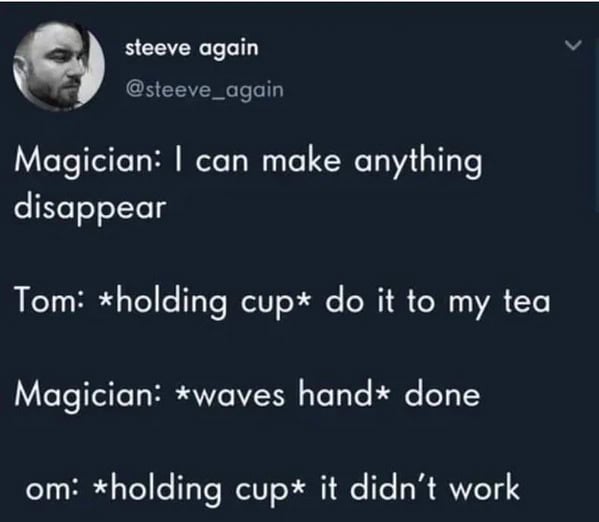
Task: Click the word 'anything' in the first line
Action: (418, 163)
